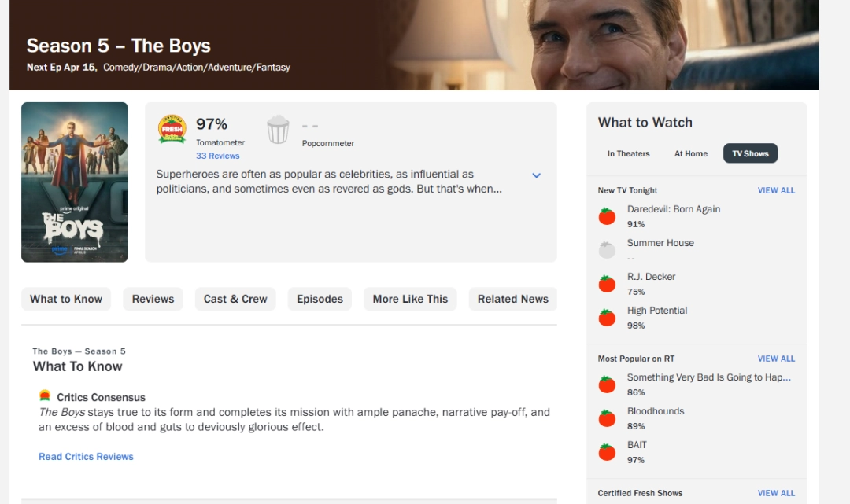The width and height of the screenshot is (850, 504).
Task: Click the empty Popcornmeter popcorn icon
Action: (x=278, y=130)
